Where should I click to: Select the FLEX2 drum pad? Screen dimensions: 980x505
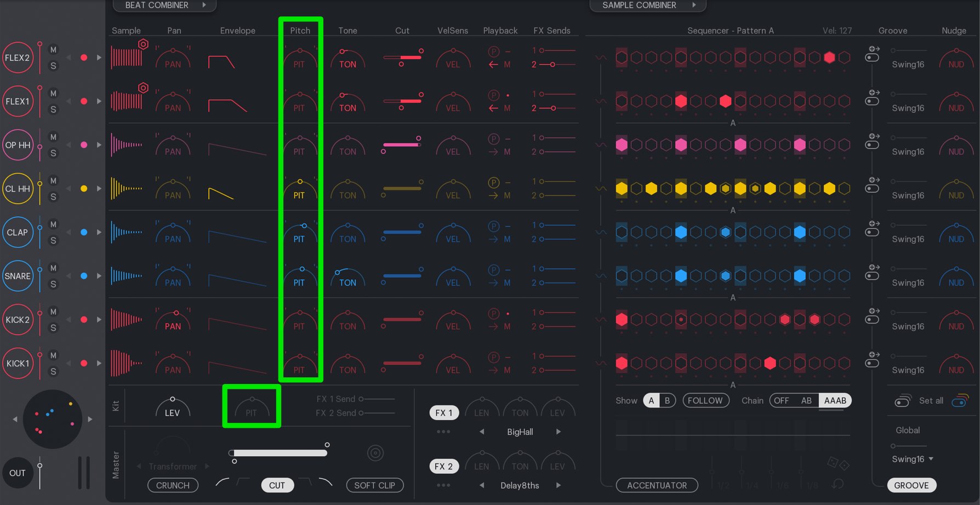(x=18, y=58)
